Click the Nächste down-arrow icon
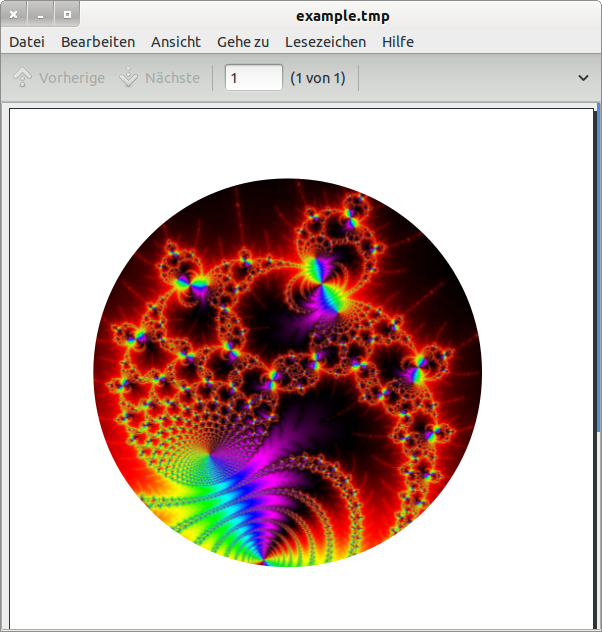Image resolution: width=602 pixels, height=632 pixels. 128,78
